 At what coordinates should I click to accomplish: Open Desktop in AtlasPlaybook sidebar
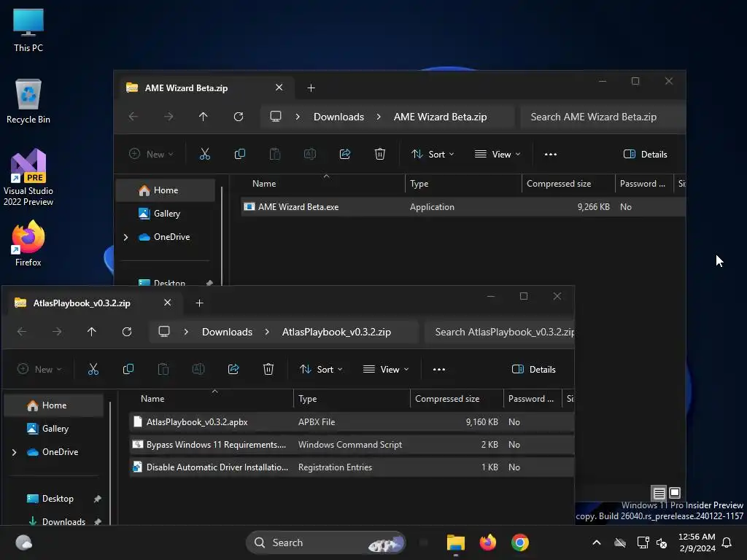(x=58, y=499)
